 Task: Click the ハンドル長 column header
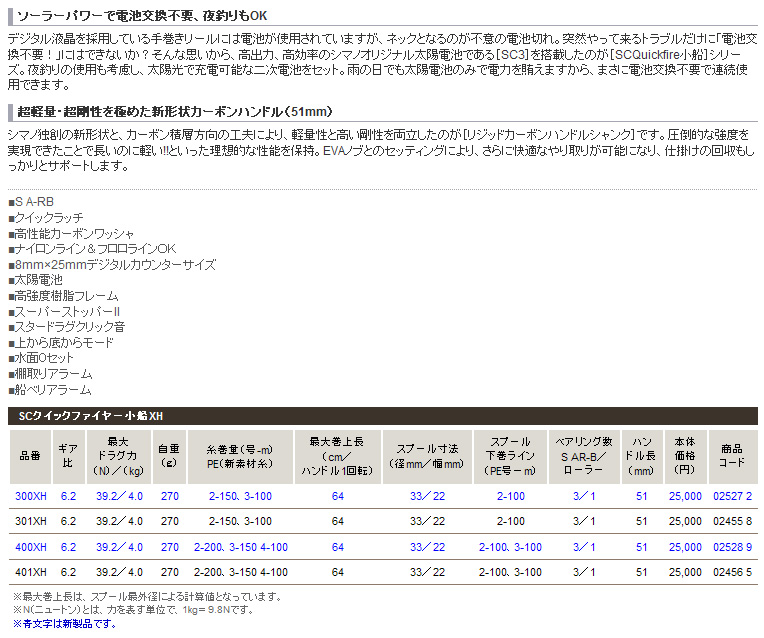point(642,456)
